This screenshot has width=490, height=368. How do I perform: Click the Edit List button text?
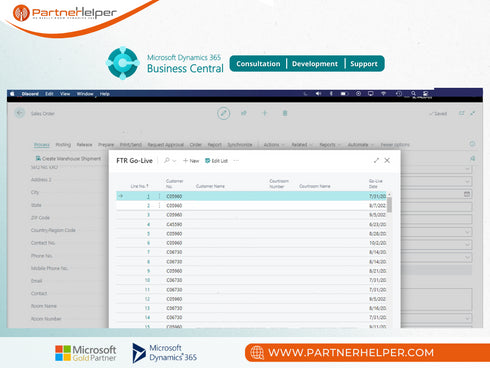220,161
